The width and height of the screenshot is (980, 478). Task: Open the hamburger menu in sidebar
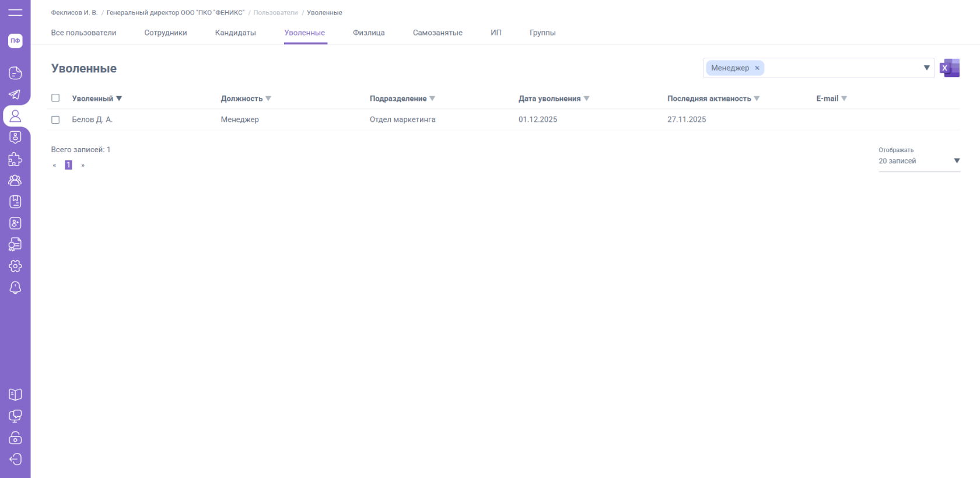(x=15, y=12)
